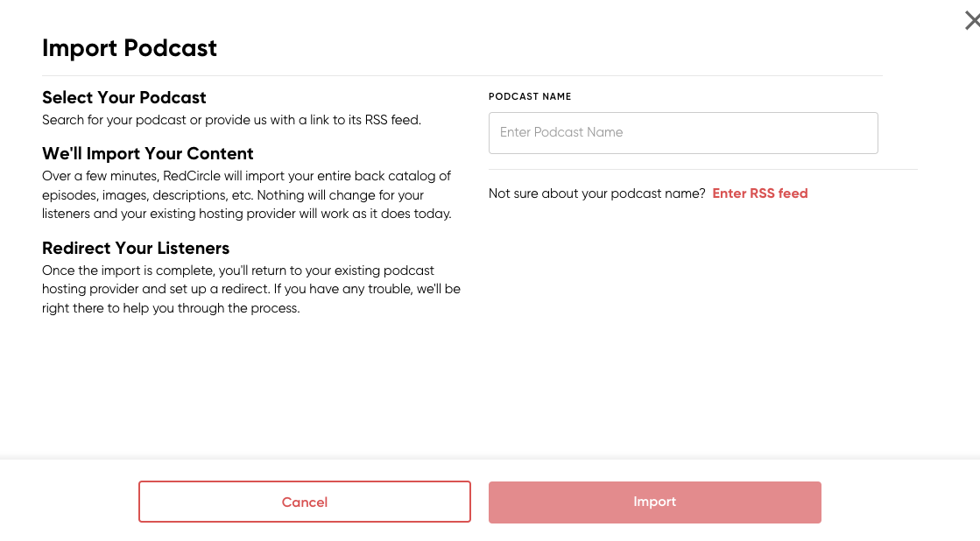The height and width of the screenshot is (541, 980).
Task: Click the word RedCircle in the description
Action: pos(192,176)
